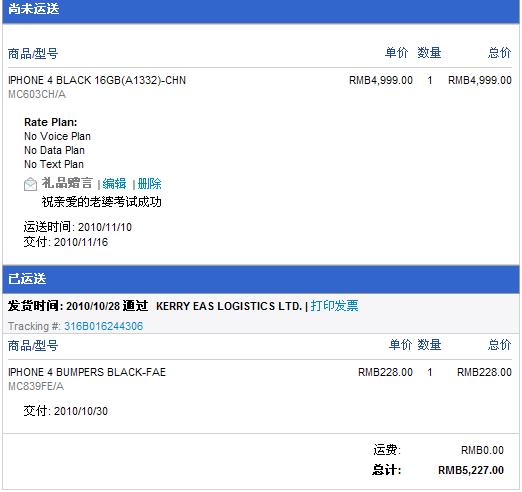
Task: Open tracking number 316B016244306
Action: pyautogui.click(x=103, y=326)
